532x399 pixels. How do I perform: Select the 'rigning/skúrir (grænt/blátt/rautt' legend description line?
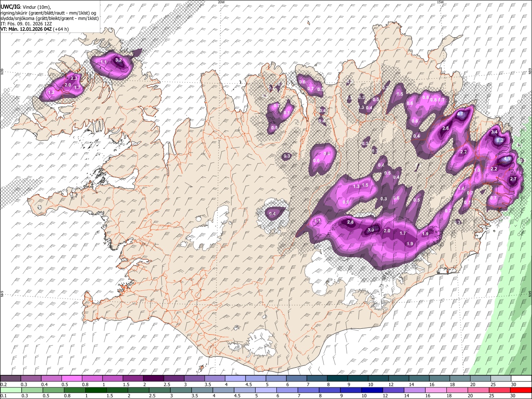pos(48,13)
